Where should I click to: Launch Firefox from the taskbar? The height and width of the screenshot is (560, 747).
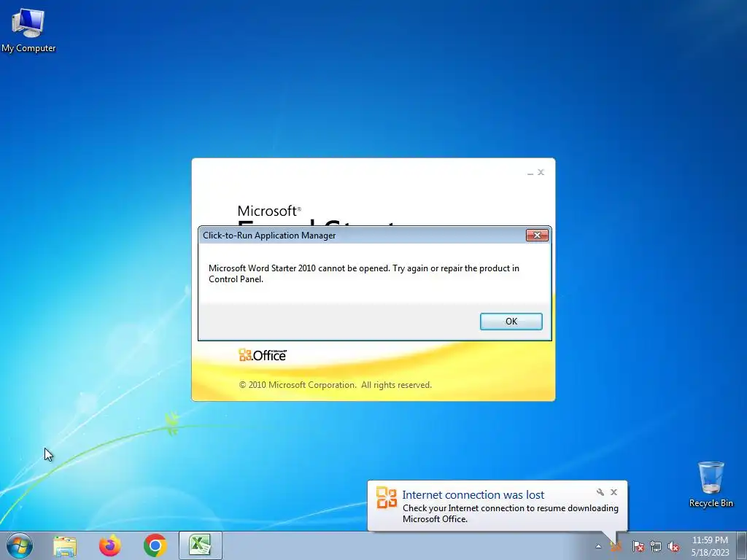pyautogui.click(x=109, y=545)
